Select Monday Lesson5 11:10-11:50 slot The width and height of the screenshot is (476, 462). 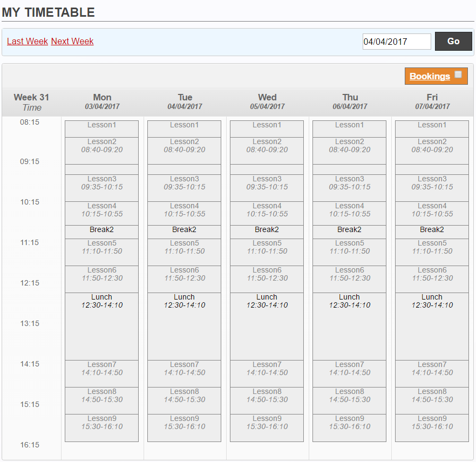point(101,252)
